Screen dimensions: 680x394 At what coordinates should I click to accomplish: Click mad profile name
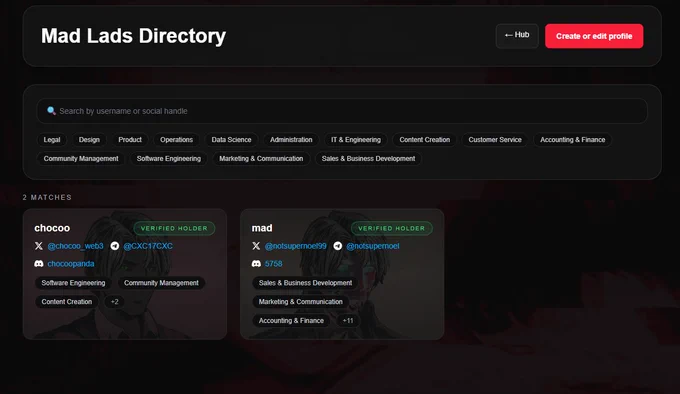coord(262,228)
